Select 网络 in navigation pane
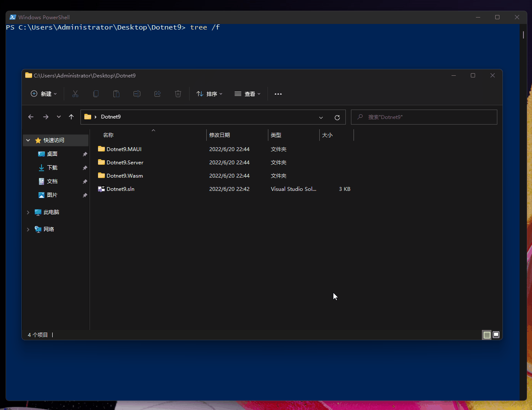The height and width of the screenshot is (410, 532). point(49,229)
